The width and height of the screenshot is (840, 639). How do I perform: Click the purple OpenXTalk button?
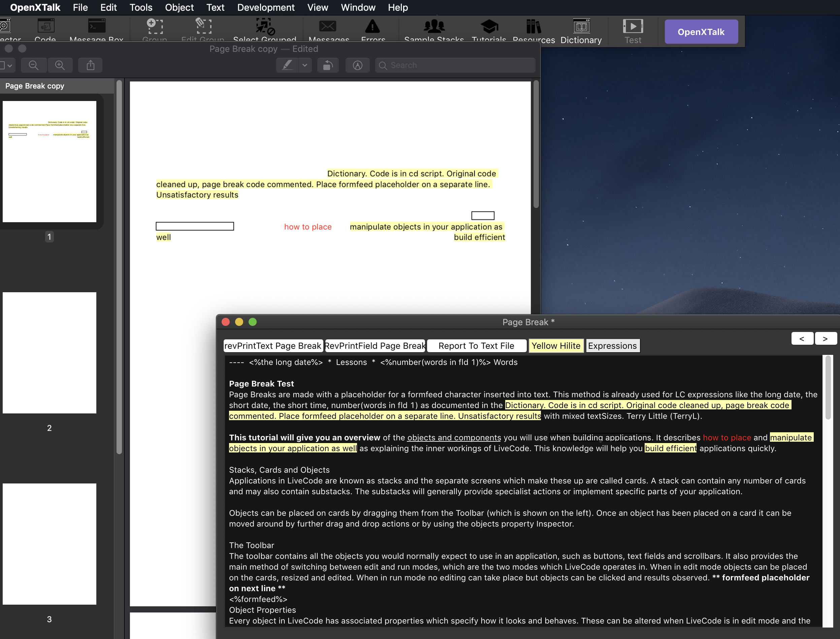click(x=701, y=32)
